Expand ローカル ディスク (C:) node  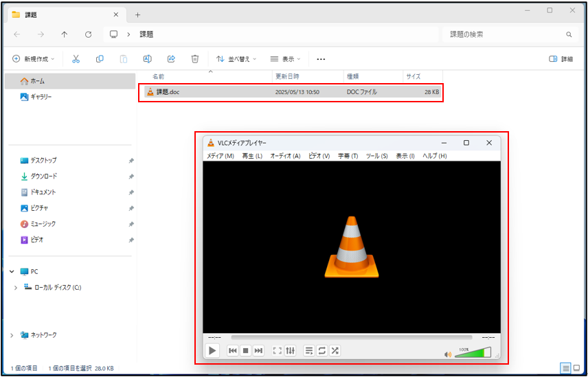point(15,288)
